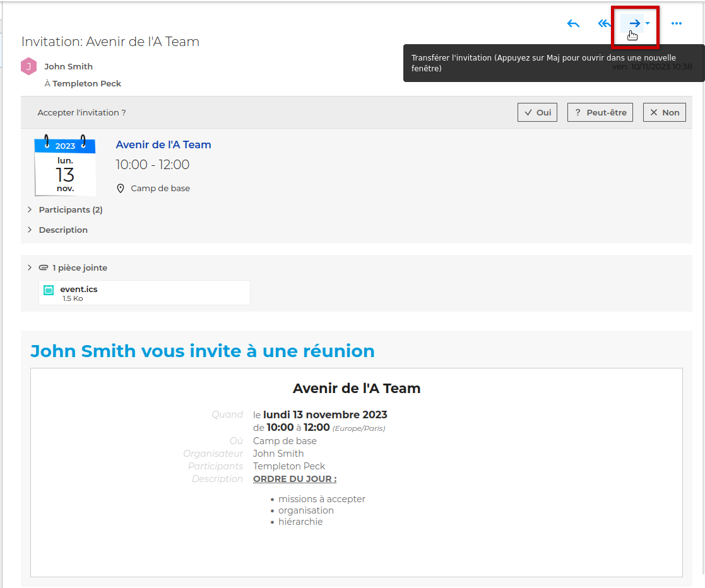Viewport: 705px width, 588px height.
Task: Open the Avenir de l'A Team event link
Action: pos(163,144)
